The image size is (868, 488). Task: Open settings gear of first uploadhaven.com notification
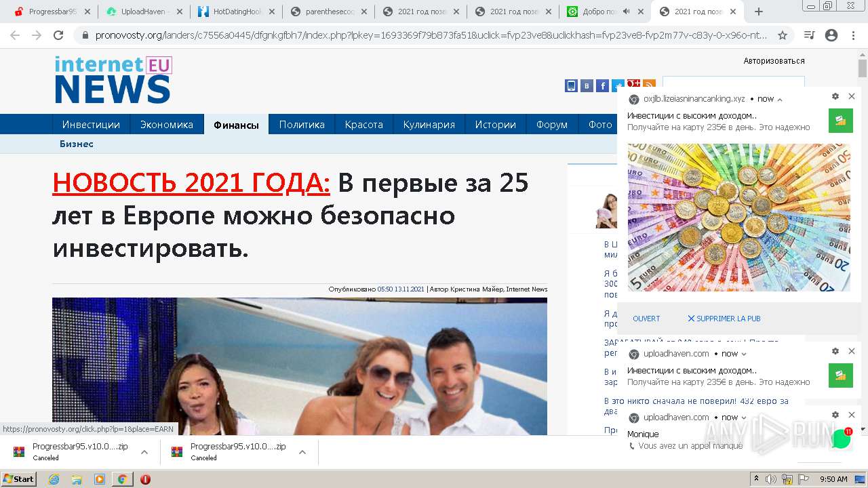[x=835, y=351]
